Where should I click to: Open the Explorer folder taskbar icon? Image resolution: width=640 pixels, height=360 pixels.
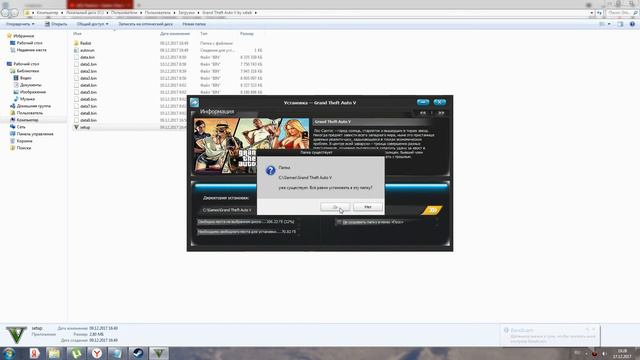tap(54, 353)
